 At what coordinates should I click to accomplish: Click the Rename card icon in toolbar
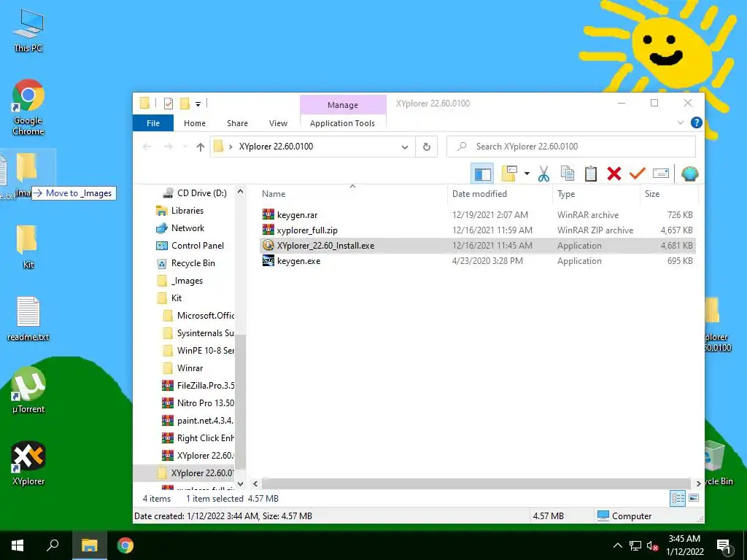coord(661,174)
